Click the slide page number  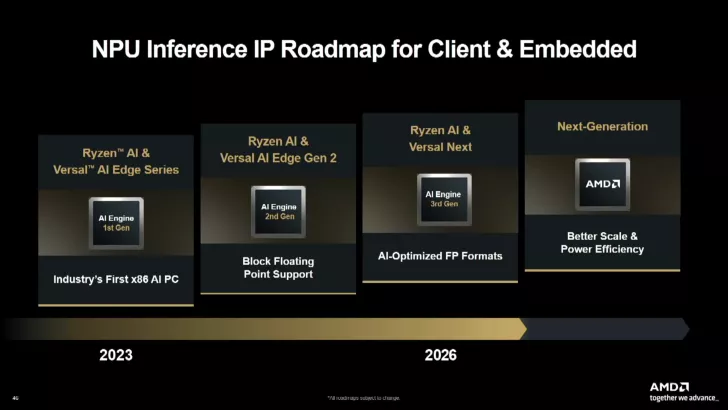(x=15, y=398)
